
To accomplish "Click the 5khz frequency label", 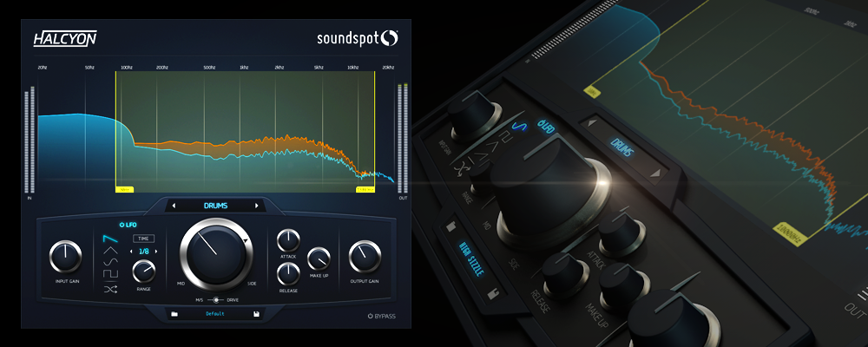I will 319,68.
